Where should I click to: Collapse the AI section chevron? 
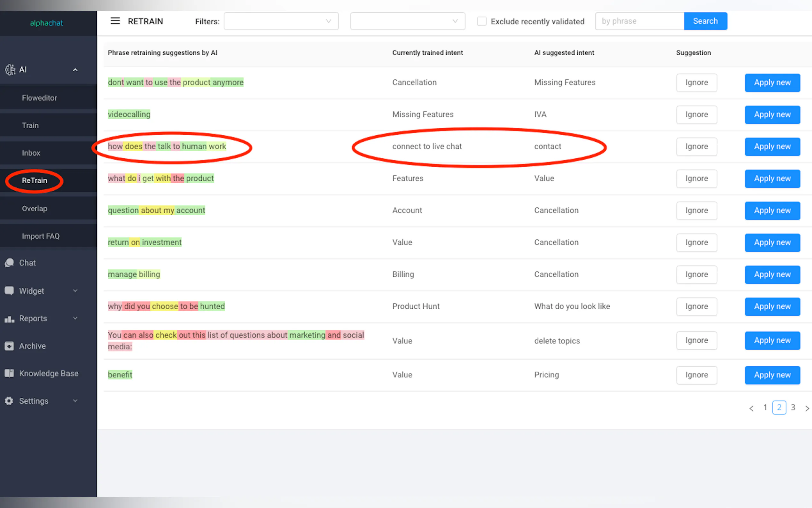click(x=75, y=70)
